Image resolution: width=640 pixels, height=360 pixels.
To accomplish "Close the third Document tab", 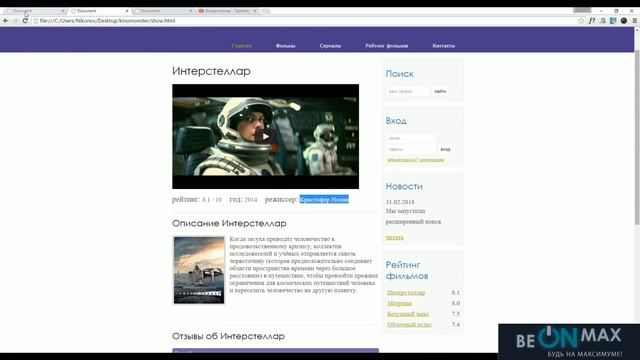I will point(191,11).
